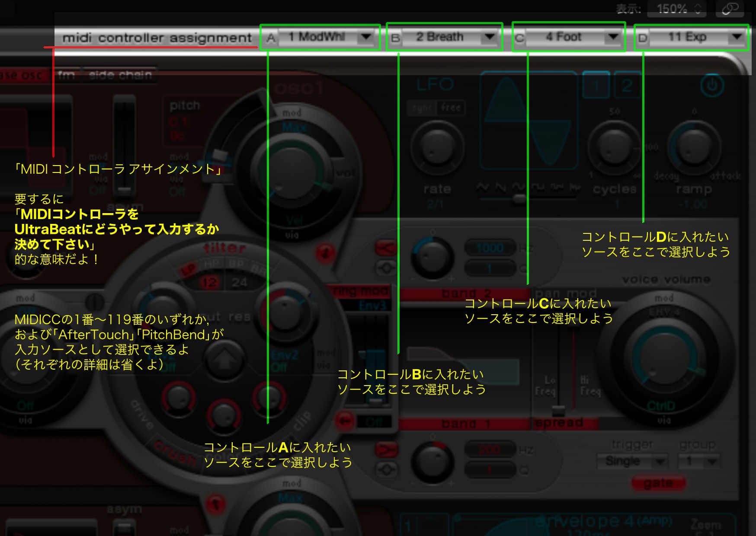Click the LFO ramp knob

(x=694, y=147)
